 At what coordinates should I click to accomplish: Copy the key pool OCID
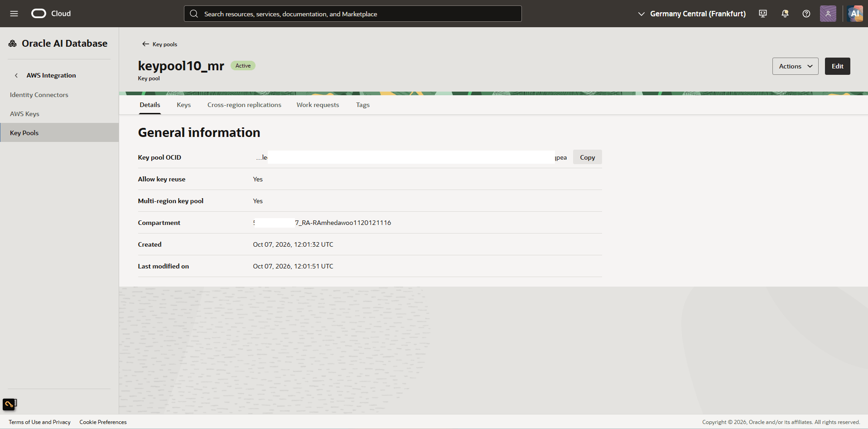(587, 157)
